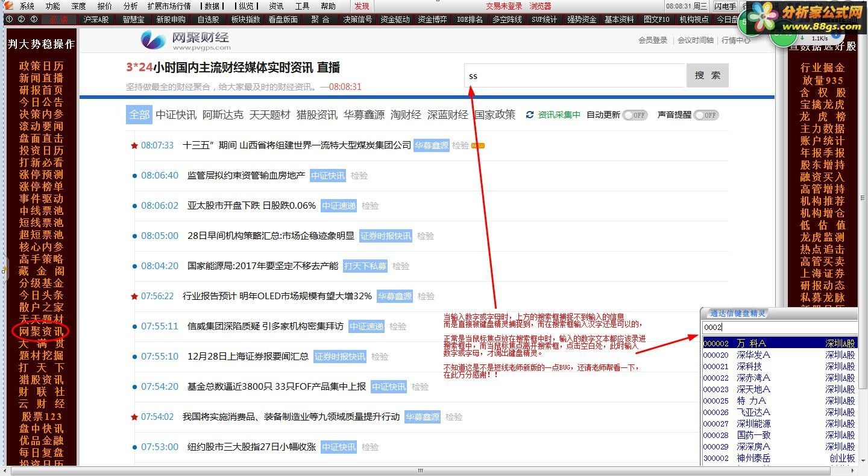868x476 pixels.
Task: Click the 新股申购 toolbar button
Action: (x=171, y=19)
